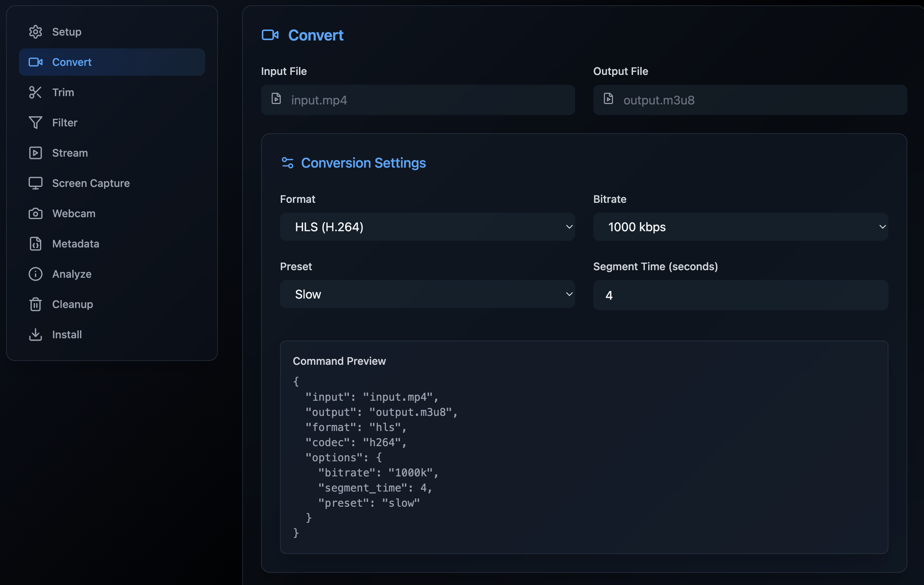Open the Format dropdown showing HLS (H.264)
The width and height of the screenshot is (924, 585).
pyautogui.click(x=427, y=227)
